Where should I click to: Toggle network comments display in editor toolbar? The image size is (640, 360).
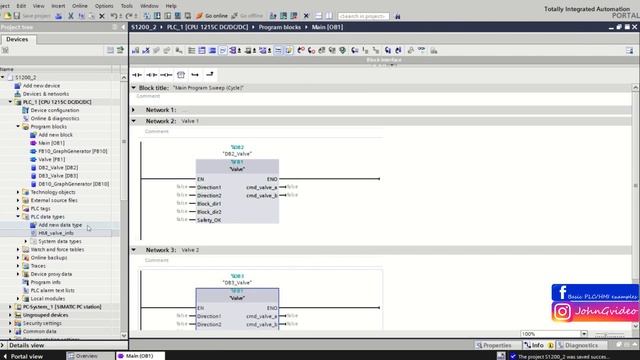[x=278, y=50]
